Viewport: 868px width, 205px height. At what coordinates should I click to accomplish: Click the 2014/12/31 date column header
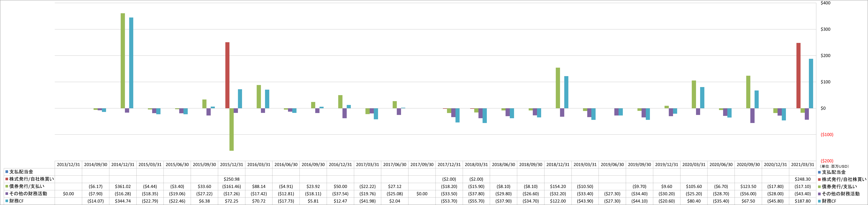point(123,165)
